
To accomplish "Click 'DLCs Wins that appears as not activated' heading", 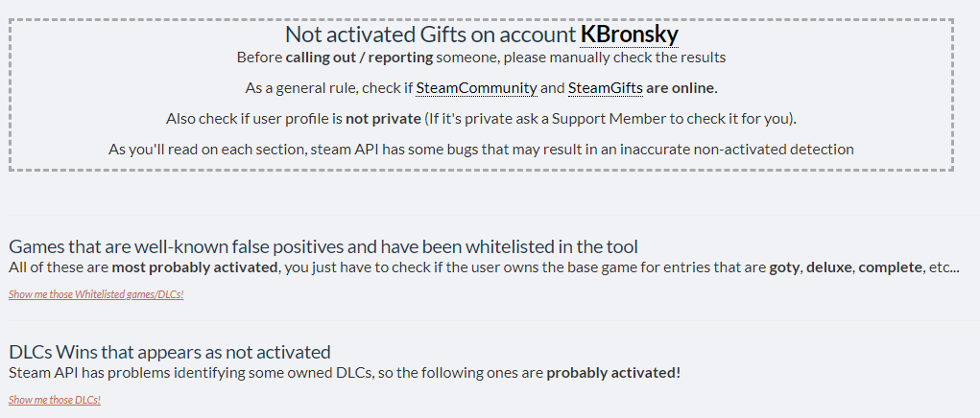I will coord(169,352).
